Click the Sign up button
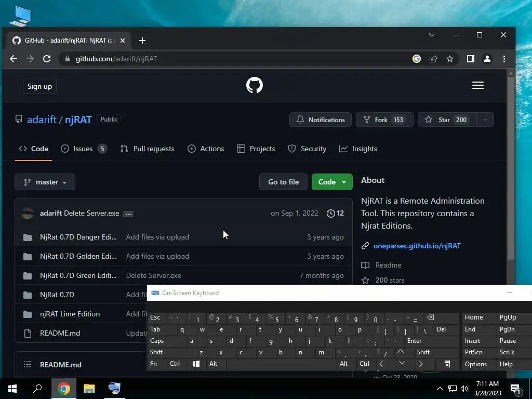 click(39, 86)
